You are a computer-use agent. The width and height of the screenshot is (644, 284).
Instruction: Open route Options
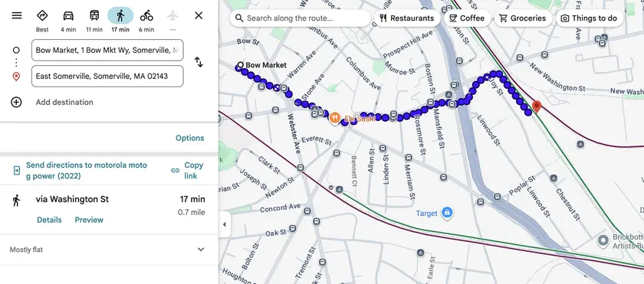pyautogui.click(x=190, y=138)
